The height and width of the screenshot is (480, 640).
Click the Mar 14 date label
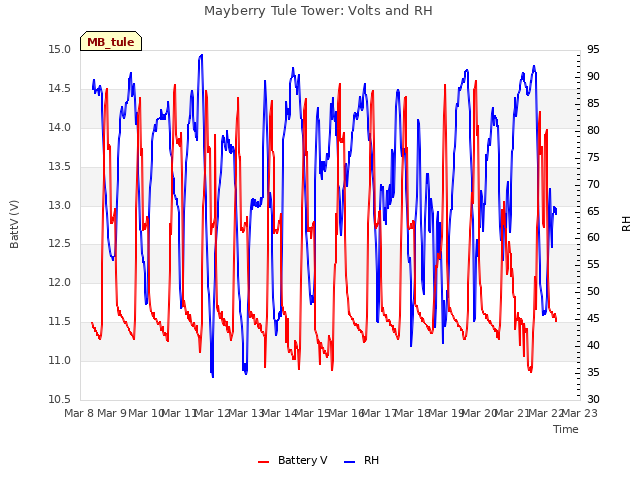click(x=279, y=413)
